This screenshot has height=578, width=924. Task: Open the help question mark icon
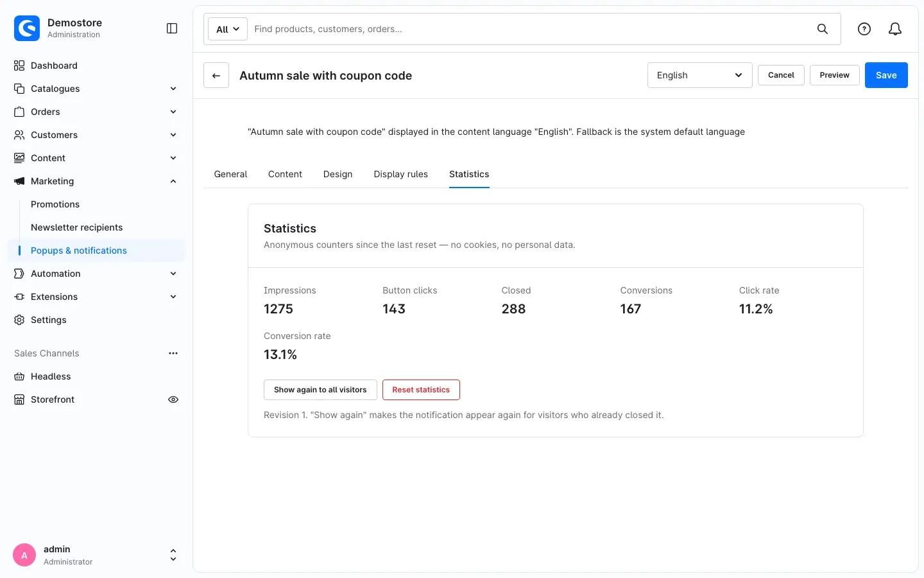coord(864,29)
